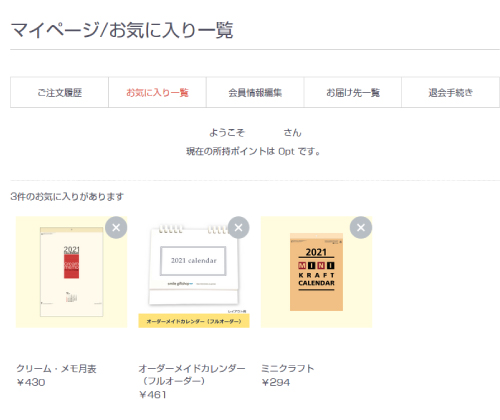500x420 pixels.
Task: Click the ¥430 price label
Action: pyautogui.click(x=31, y=382)
